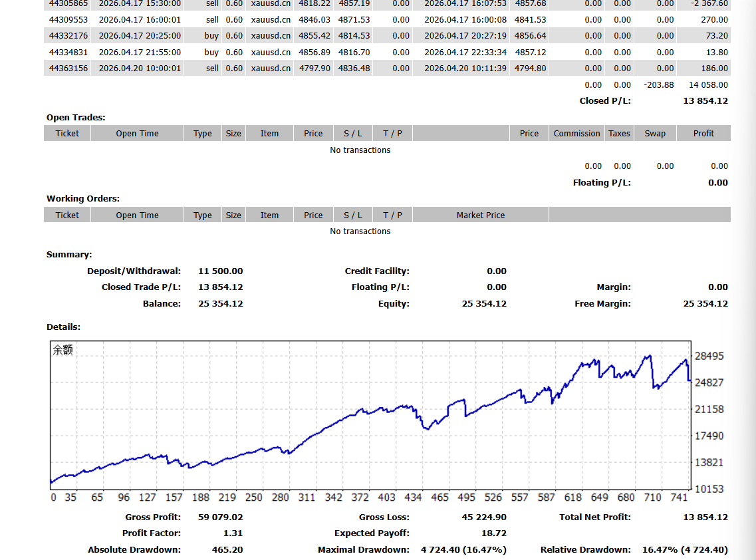Click the Gross Profit value 59 079.02
The height and width of the screenshot is (560, 756).
coord(220,517)
